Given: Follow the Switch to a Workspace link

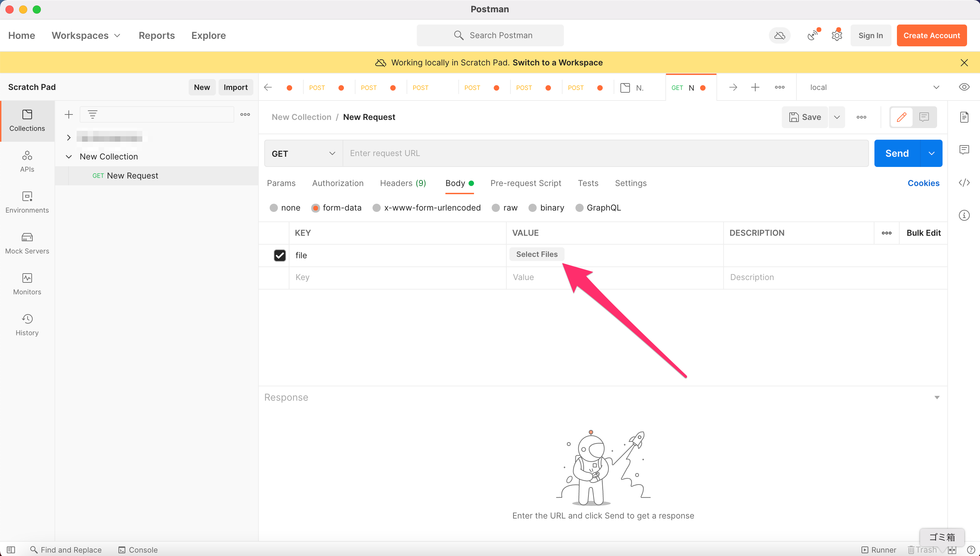Looking at the screenshot, I should (x=557, y=62).
